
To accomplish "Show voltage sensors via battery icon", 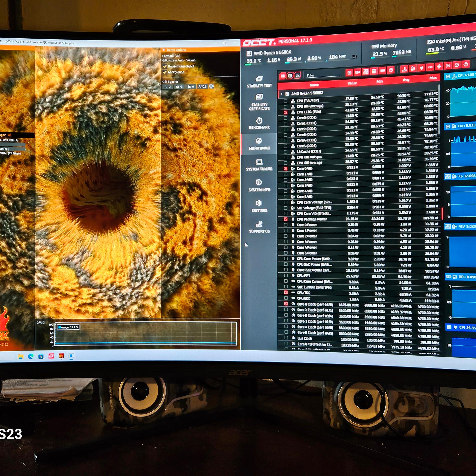I will coord(413,68).
